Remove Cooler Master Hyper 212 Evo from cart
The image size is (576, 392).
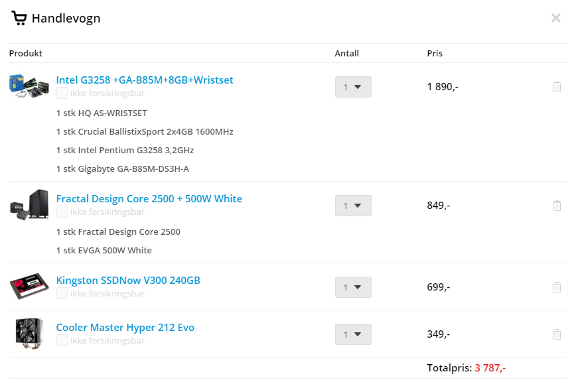coord(557,334)
